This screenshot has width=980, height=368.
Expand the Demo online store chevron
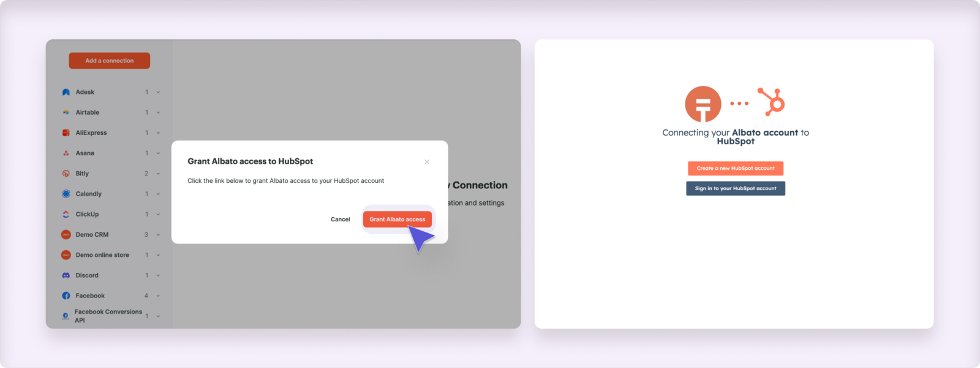(x=158, y=255)
